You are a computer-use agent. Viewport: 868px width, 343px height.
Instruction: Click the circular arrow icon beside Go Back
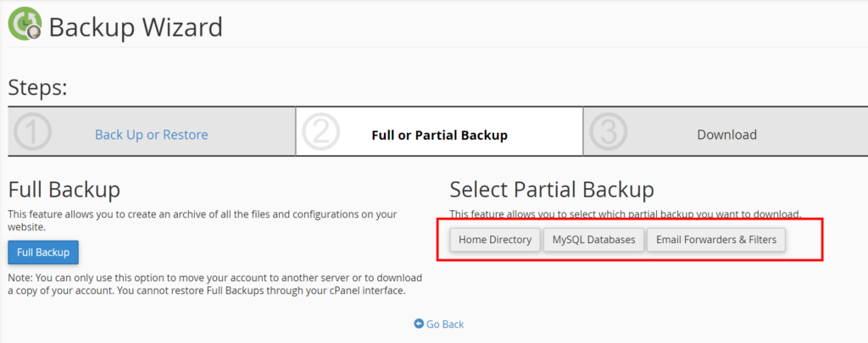point(419,324)
